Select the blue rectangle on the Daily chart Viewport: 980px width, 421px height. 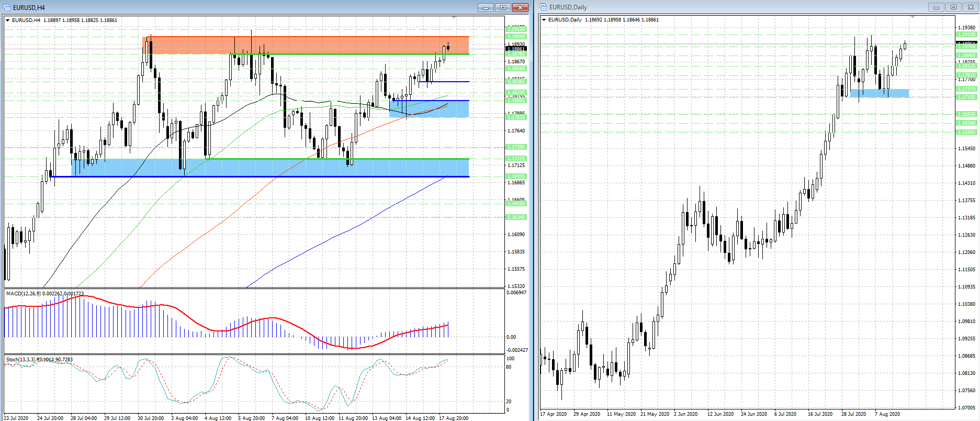point(879,93)
